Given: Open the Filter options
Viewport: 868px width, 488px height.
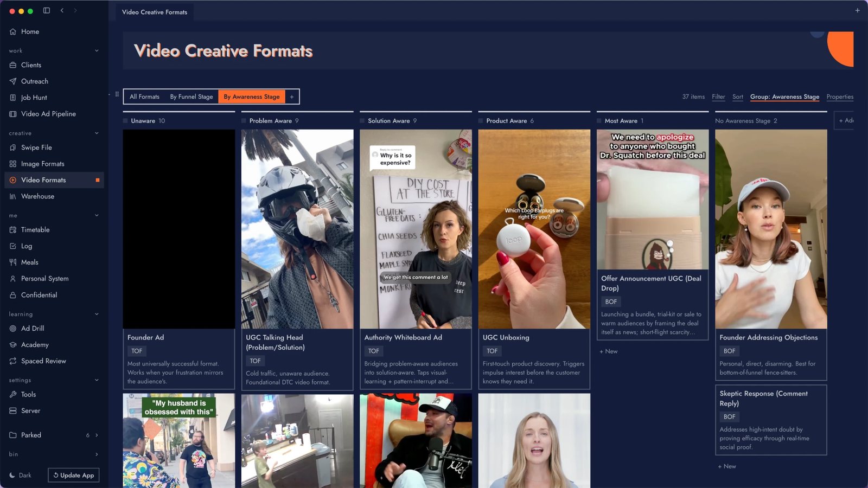Looking at the screenshot, I should 718,97.
